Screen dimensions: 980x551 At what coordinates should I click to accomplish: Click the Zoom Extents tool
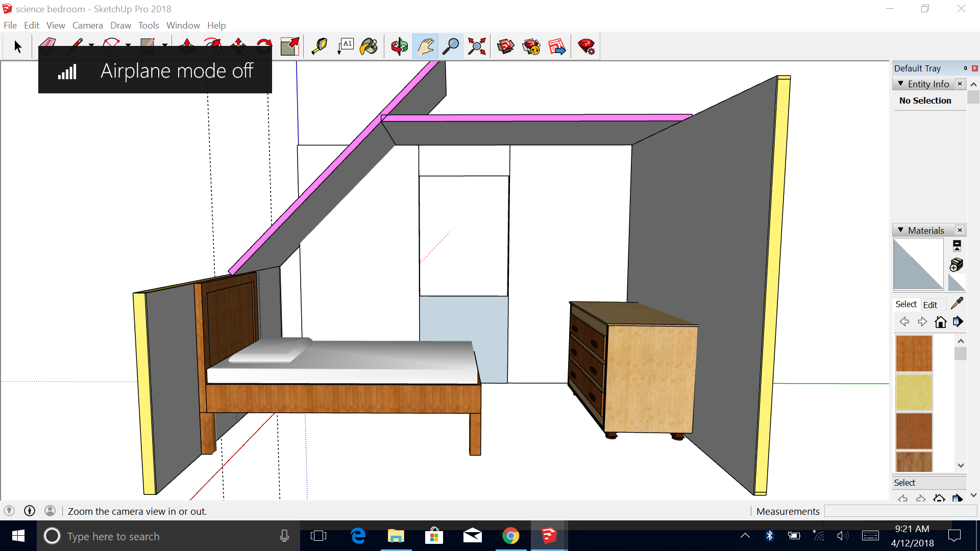pos(476,46)
